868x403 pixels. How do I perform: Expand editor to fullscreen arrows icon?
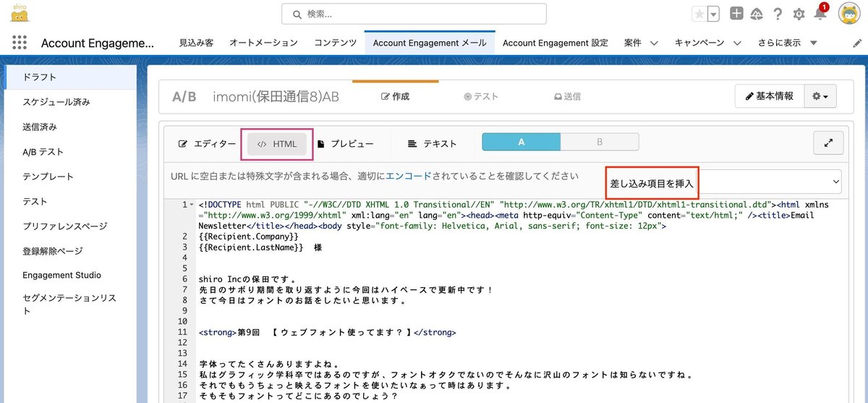(828, 143)
